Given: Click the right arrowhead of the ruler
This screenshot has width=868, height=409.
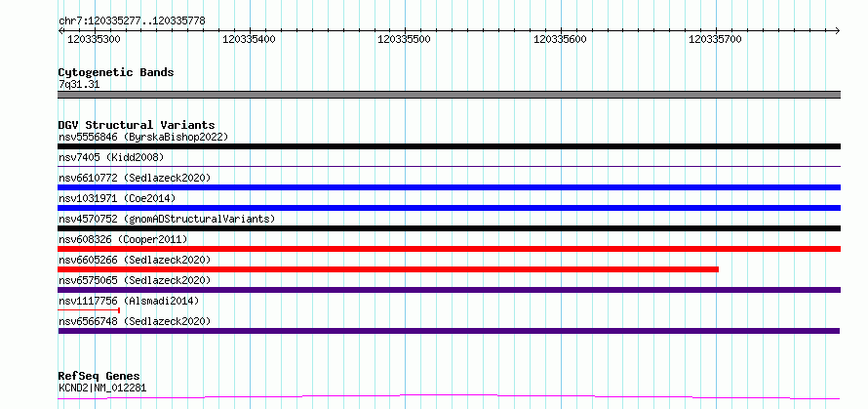Looking at the screenshot, I should (x=838, y=30).
